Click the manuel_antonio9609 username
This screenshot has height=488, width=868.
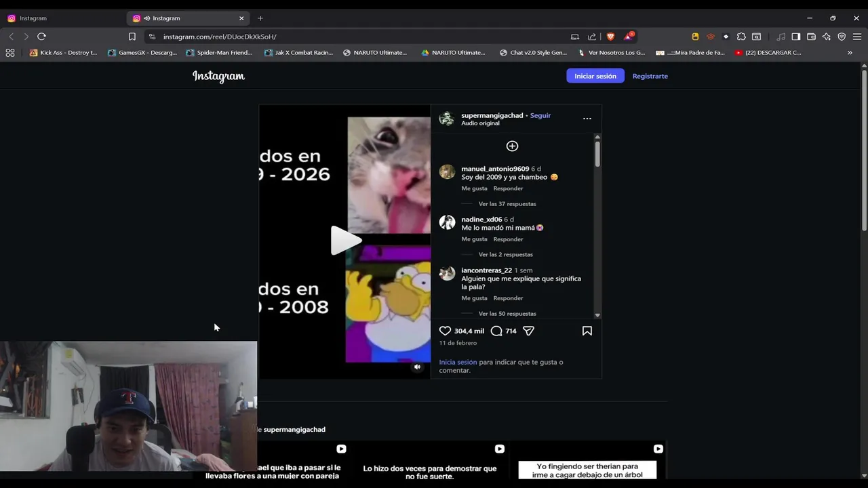pos(495,169)
